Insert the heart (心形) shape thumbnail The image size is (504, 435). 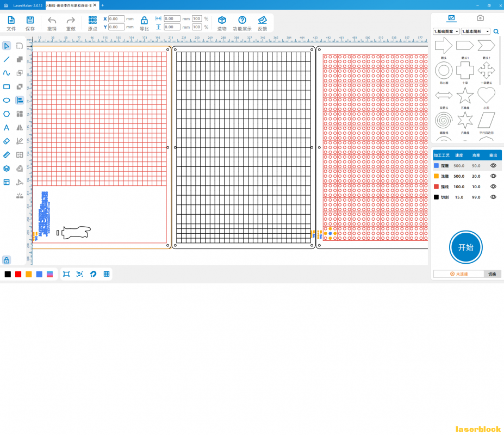click(x=486, y=96)
